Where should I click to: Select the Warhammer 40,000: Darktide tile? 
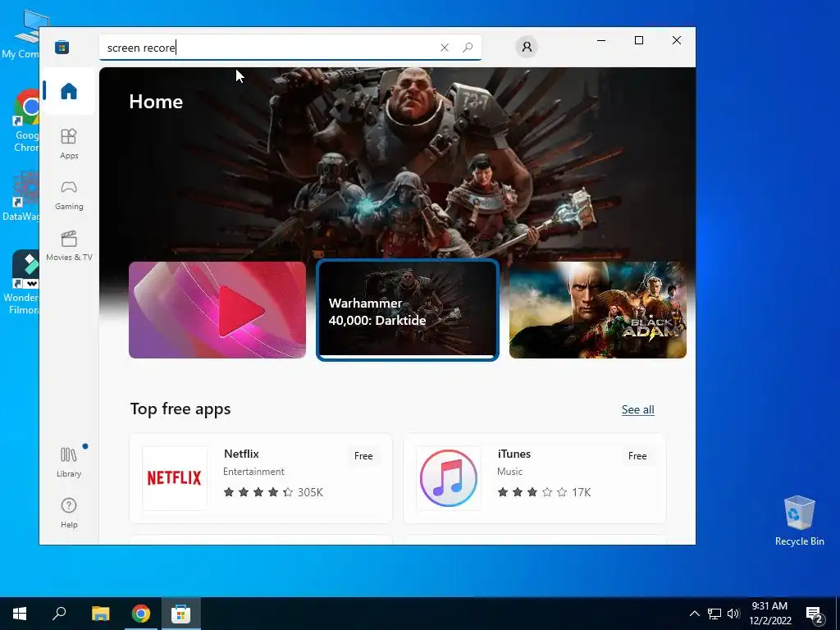tap(408, 309)
